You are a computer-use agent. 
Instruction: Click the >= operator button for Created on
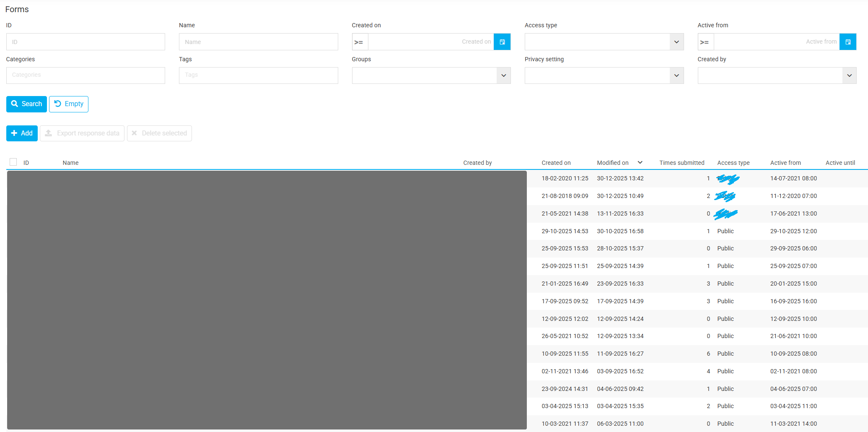tap(360, 42)
